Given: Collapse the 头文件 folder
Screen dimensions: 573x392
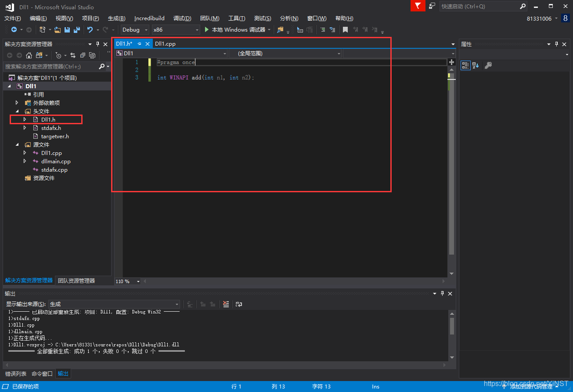Looking at the screenshot, I should point(17,111).
